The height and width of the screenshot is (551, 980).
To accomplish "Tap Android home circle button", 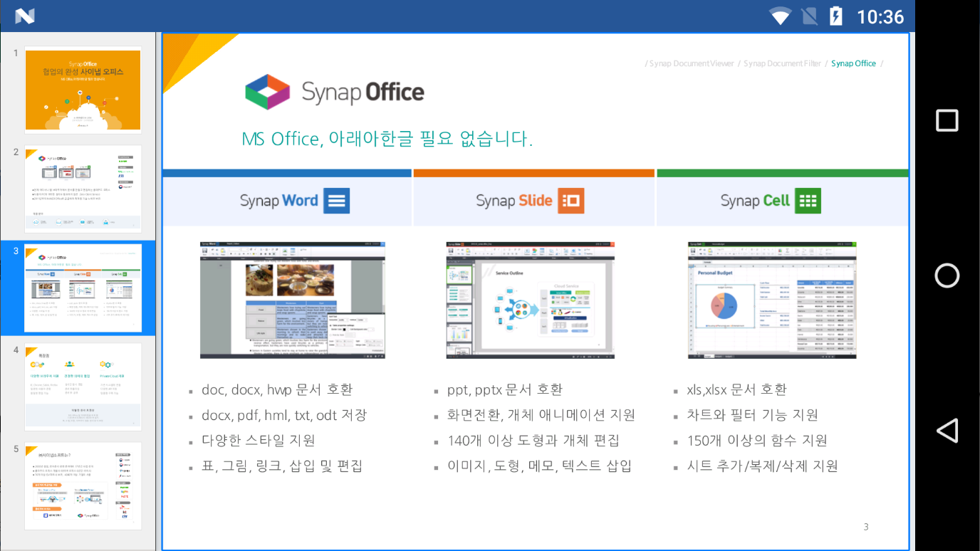I will pyautogui.click(x=947, y=275).
